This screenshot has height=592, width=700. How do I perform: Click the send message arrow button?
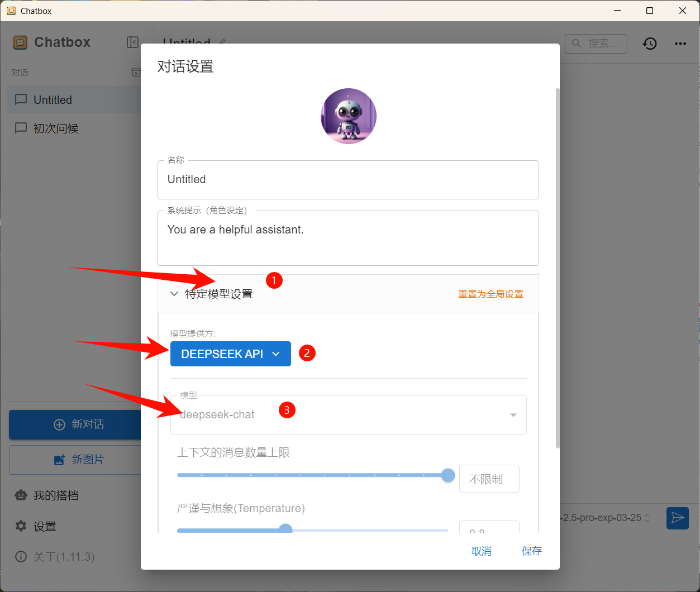(x=678, y=518)
